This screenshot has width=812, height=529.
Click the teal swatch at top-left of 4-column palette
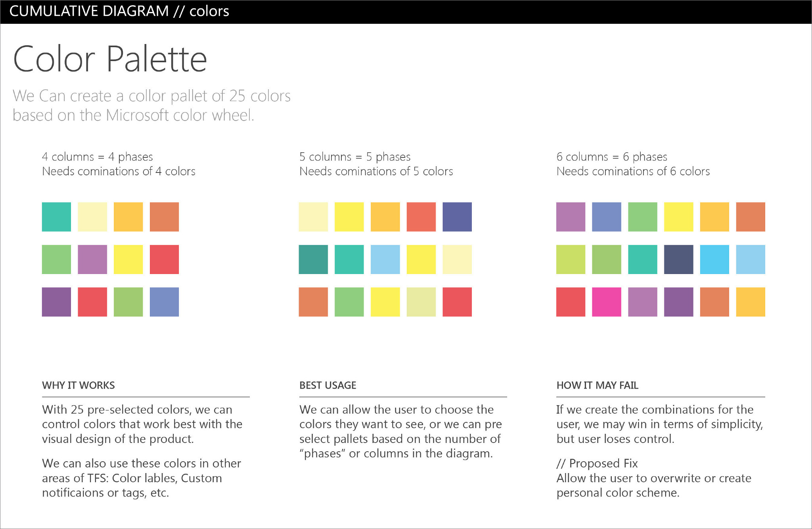pyautogui.click(x=56, y=217)
